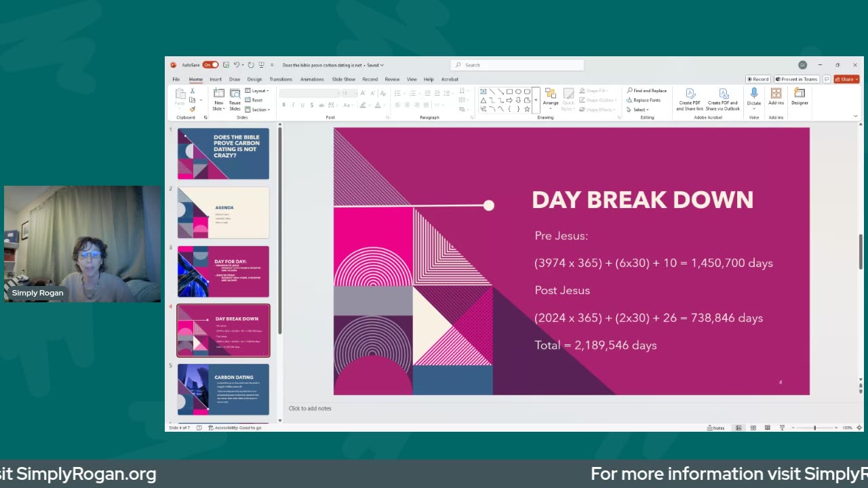The image size is (868, 488).
Task: Toggle Strikethrough formatting
Action: tap(321, 105)
